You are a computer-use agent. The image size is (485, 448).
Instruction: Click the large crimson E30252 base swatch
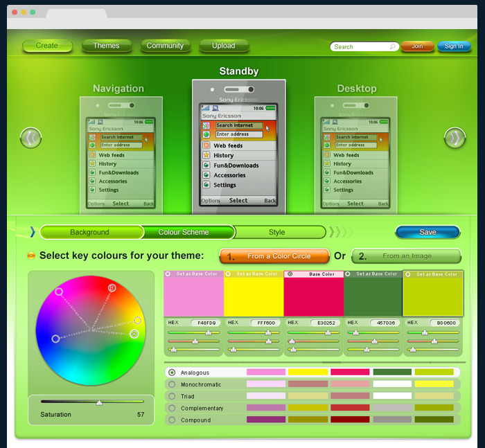314,296
